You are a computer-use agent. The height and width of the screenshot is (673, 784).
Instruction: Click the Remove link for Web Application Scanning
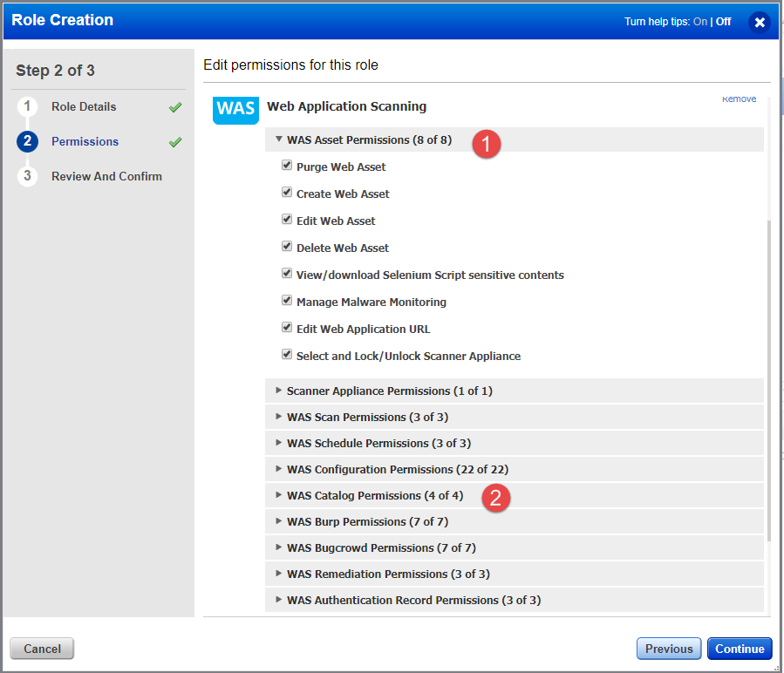click(x=739, y=99)
